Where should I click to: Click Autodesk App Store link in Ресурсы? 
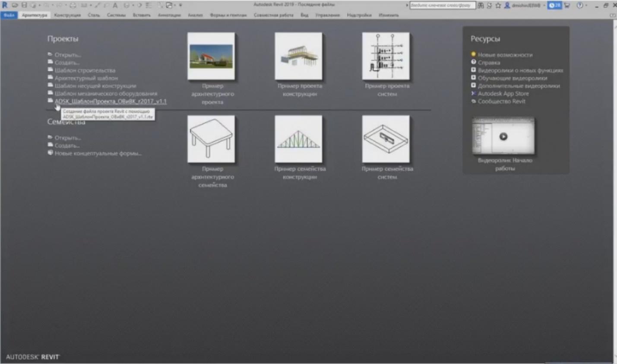coord(503,94)
